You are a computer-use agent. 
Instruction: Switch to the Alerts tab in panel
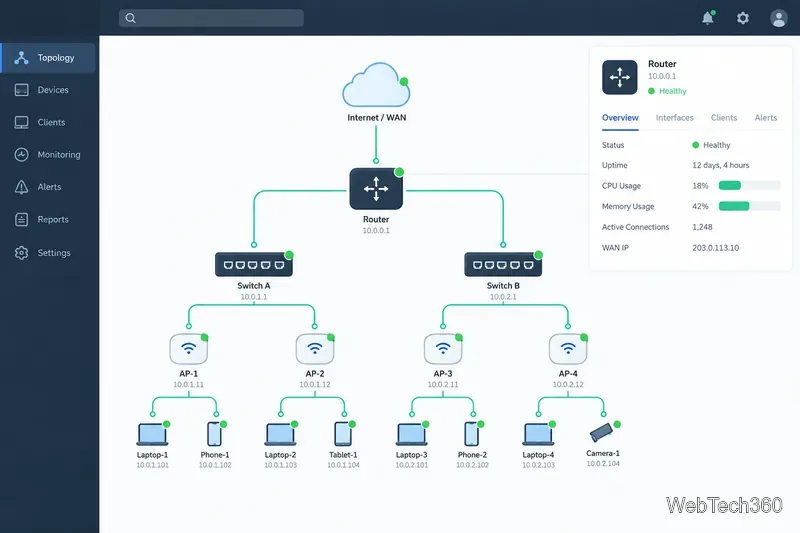click(766, 118)
